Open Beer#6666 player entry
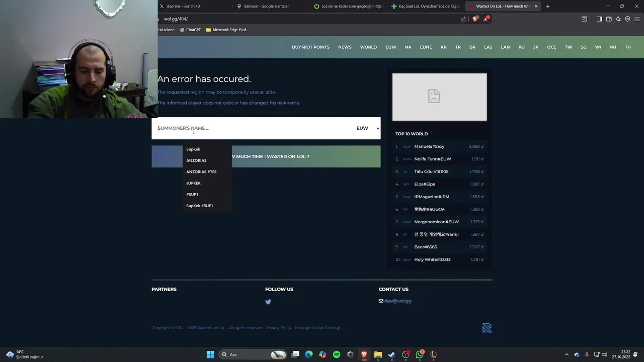The width and height of the screenshot is (644, 362). pos(426,247)
